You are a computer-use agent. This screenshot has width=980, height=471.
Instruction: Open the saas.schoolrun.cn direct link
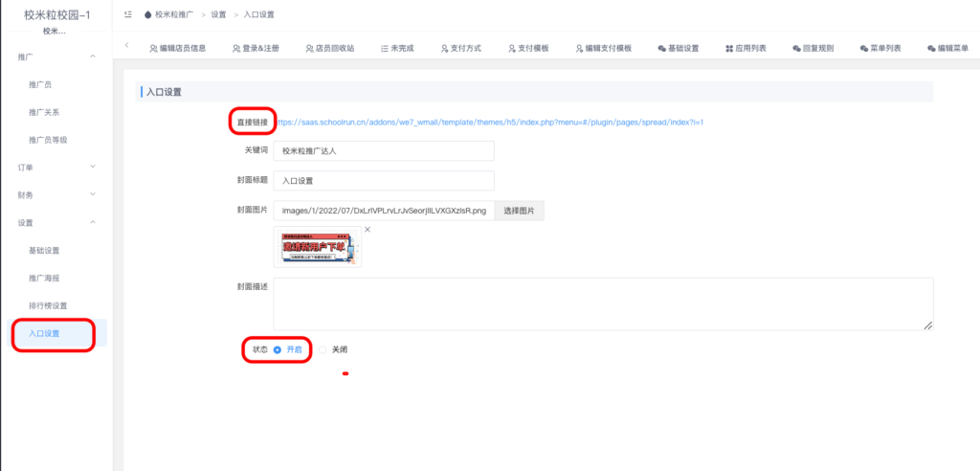[x=491, y=123]
